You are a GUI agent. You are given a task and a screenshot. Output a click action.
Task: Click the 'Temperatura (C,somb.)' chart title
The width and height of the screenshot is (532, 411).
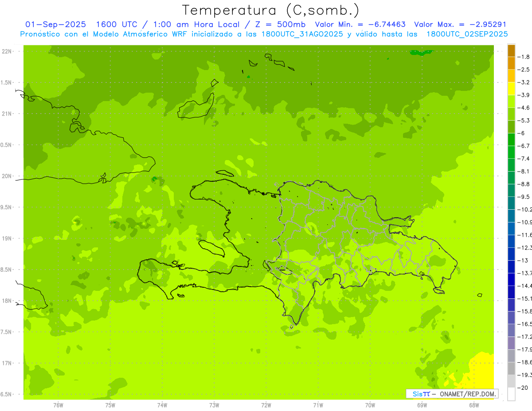click(x=271, y=10)
